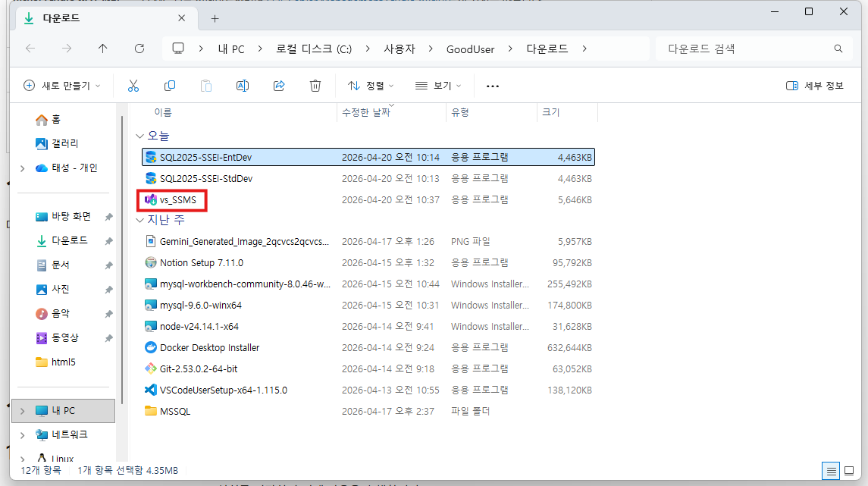The width and height of the screenshot is (868, 486).
Task: Collapse the 오늘 group
Action: coord(140,136)
